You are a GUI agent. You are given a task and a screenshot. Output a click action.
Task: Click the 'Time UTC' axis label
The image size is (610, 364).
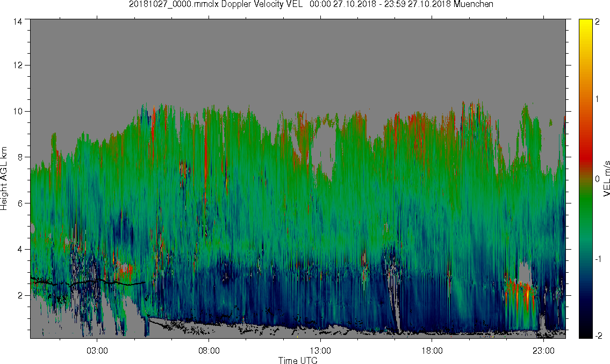pyautogui.click(x=298, y=360)
